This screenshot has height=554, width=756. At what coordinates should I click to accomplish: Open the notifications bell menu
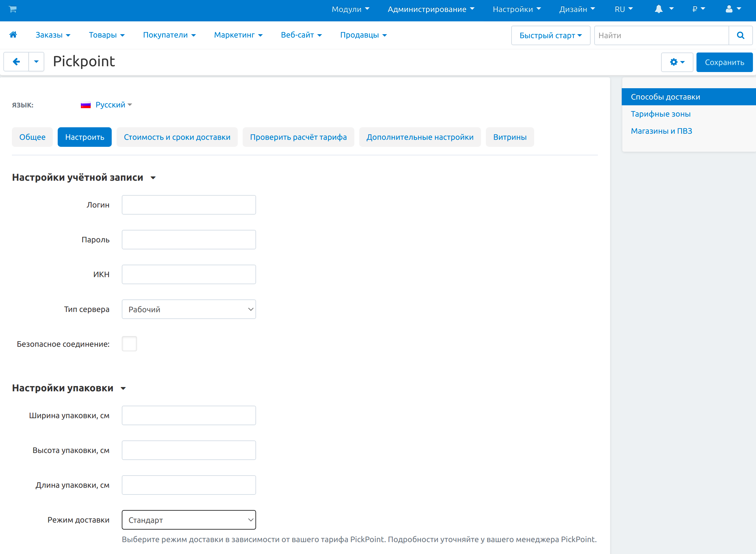point(664,9)
